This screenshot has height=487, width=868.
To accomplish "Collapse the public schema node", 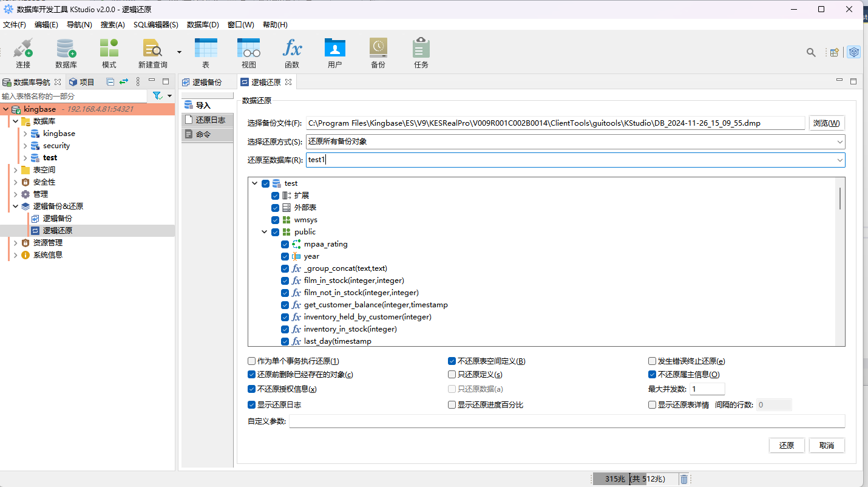I will [265, 232].
